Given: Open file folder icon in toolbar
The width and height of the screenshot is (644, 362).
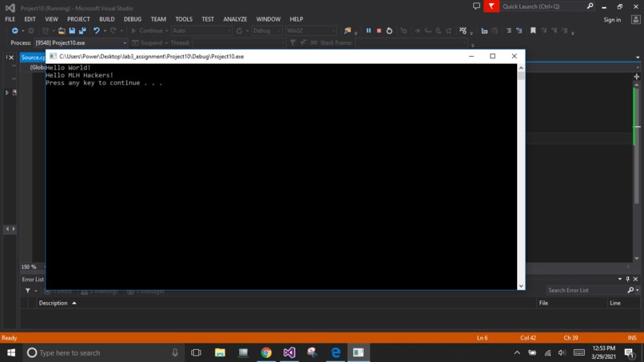Looking at the screenshot, I should click(62, 31).
